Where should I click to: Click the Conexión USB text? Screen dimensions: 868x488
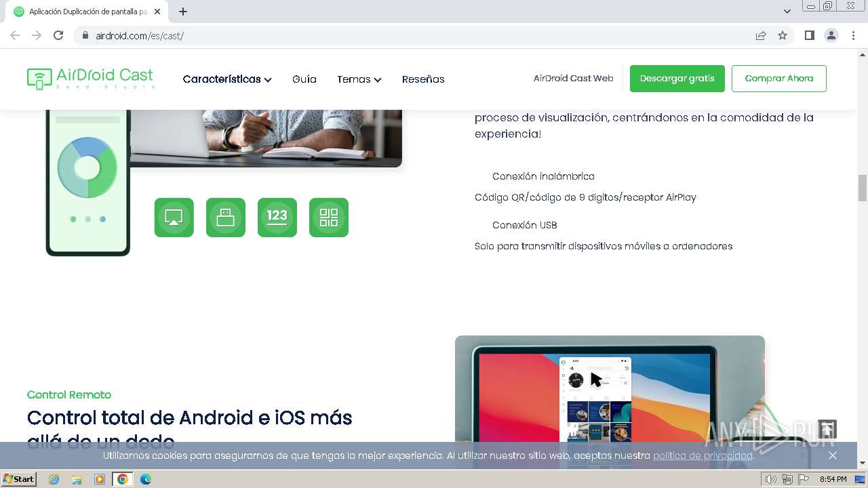click(x=525, y=225)
